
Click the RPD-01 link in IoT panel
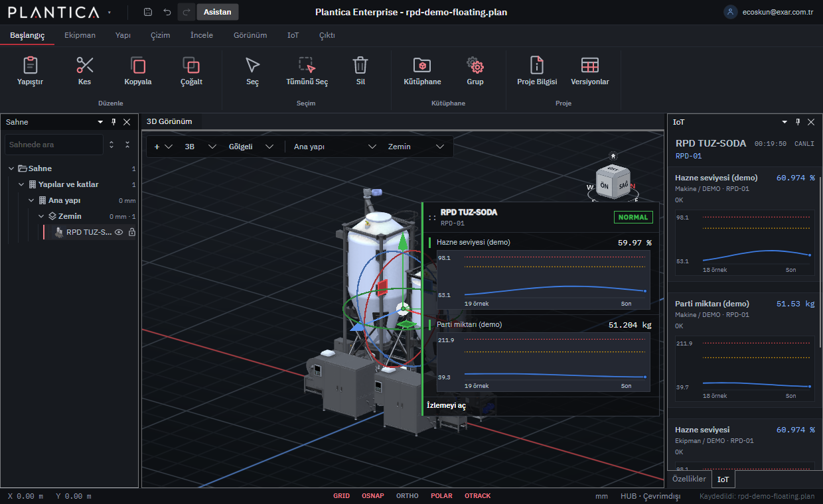pos(688,157)
